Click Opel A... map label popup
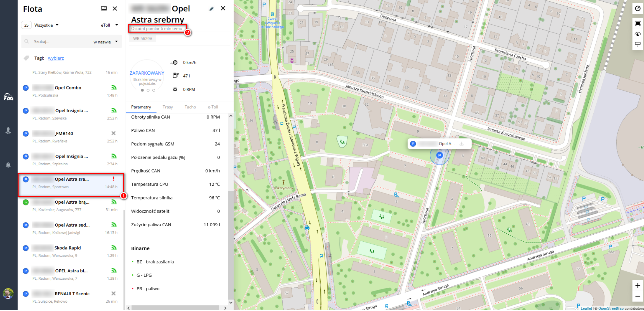The image size is (644, 311). pyautogui.click(x=439, y=144)
